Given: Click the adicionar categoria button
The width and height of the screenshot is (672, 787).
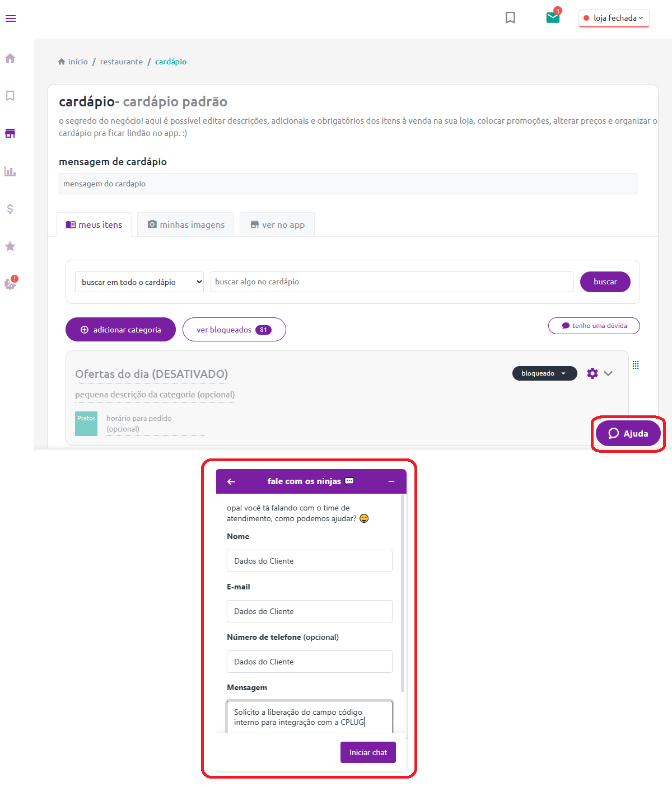Looking at the screenshot, I should 120,330.
